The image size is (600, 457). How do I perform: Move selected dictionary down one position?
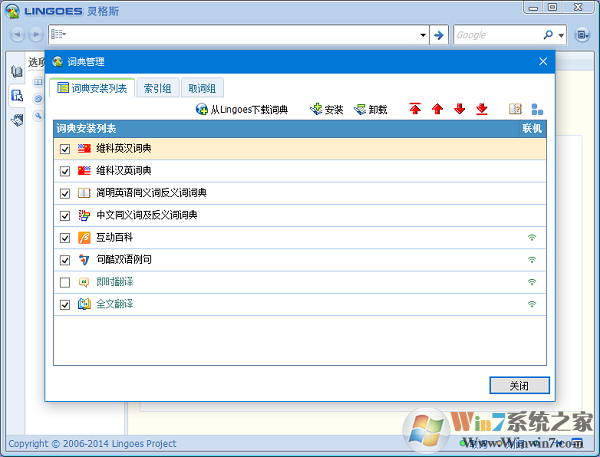[x=459, y=109]
